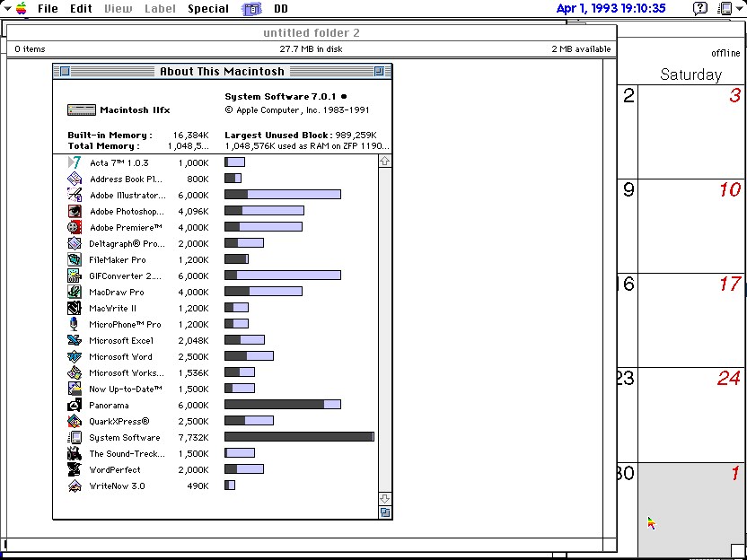Click the Now Up-to-Date icon

[75, 389]
